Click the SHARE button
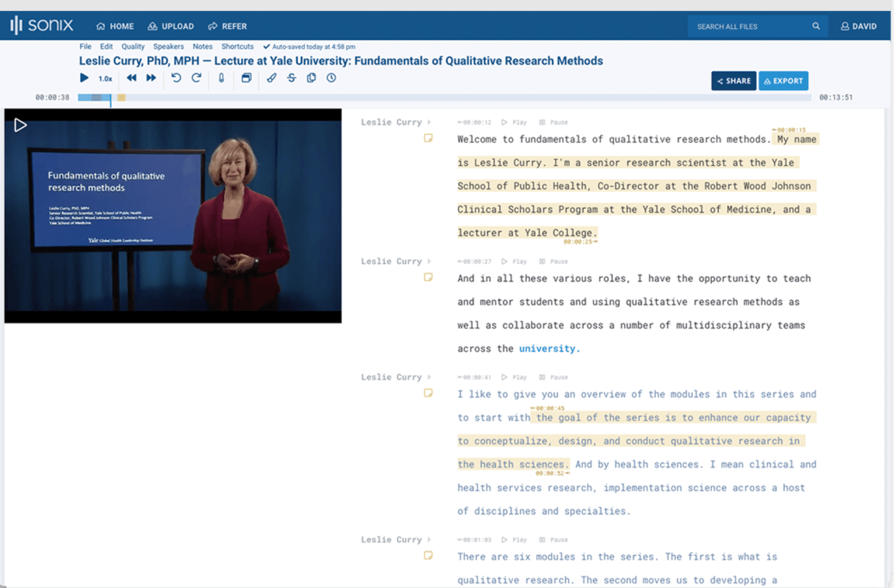This screenshot has height=588, width=894. (x=734, y=81)
